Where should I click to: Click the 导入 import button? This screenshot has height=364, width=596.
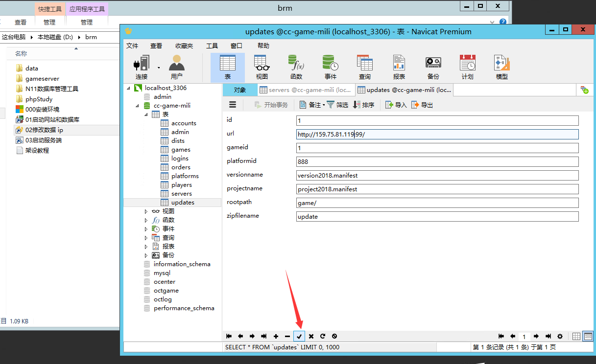click(396, 105)
